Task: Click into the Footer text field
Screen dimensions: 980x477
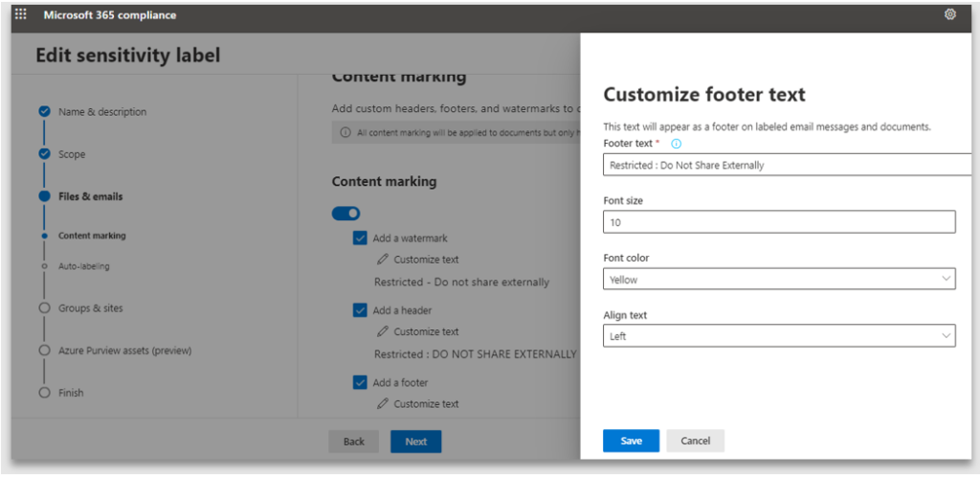Action: pyautogui.click(x=785, y=165)
